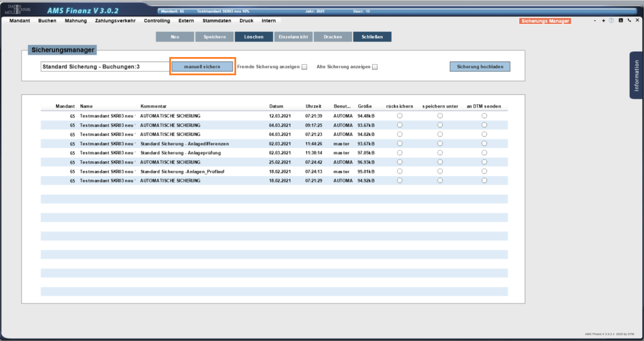644x341 pixels.
Task: Choose 'speichern unter' for Anlagedifferenzen backup
Action: pos(440,144)
